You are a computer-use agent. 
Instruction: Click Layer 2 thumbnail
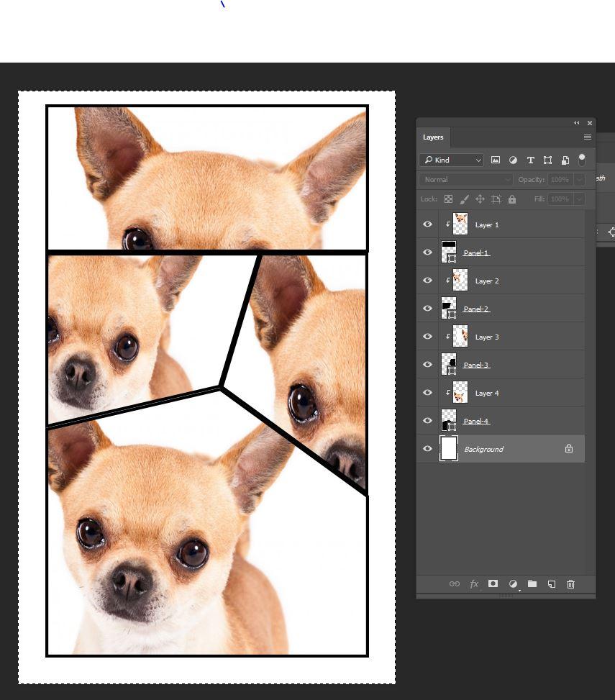pyautogui.click(x=460, y=281)
